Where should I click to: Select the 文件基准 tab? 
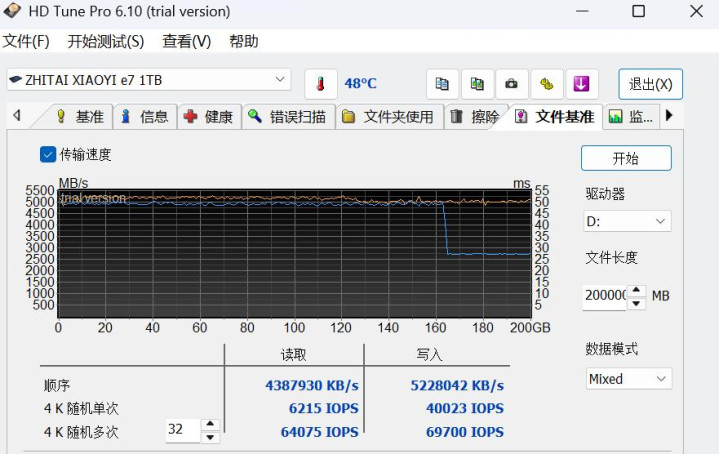tap(555, 116)
